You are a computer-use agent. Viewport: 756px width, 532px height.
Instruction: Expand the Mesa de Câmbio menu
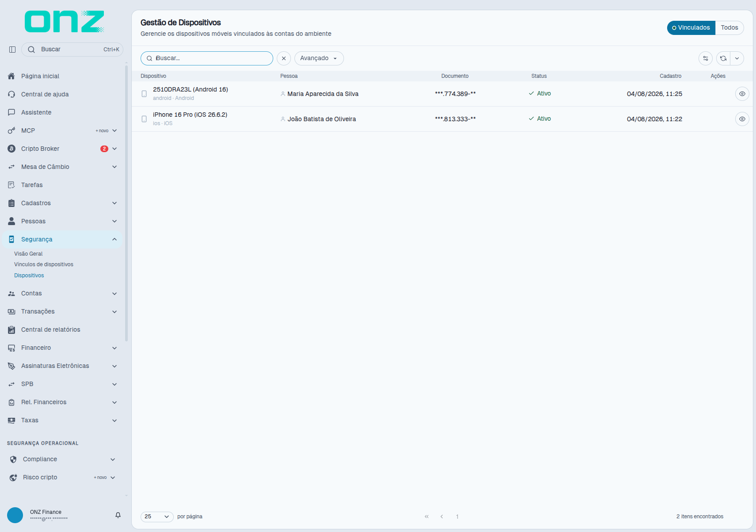pos(62,167)
